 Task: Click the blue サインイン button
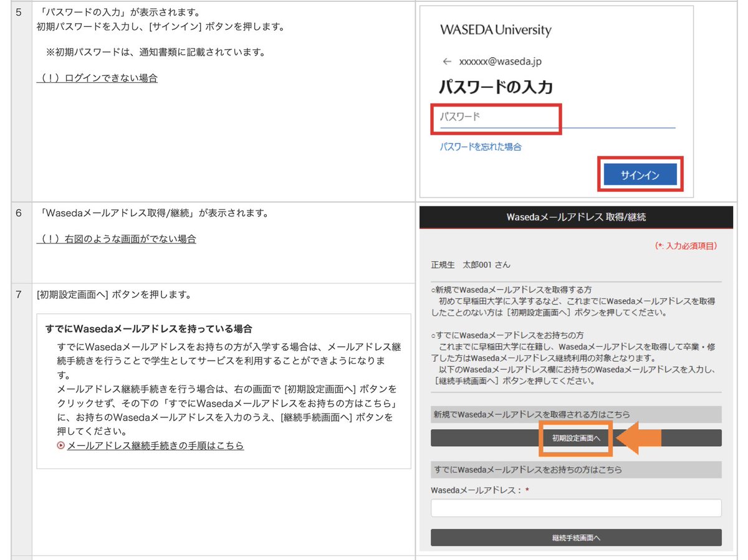(640, 175)
